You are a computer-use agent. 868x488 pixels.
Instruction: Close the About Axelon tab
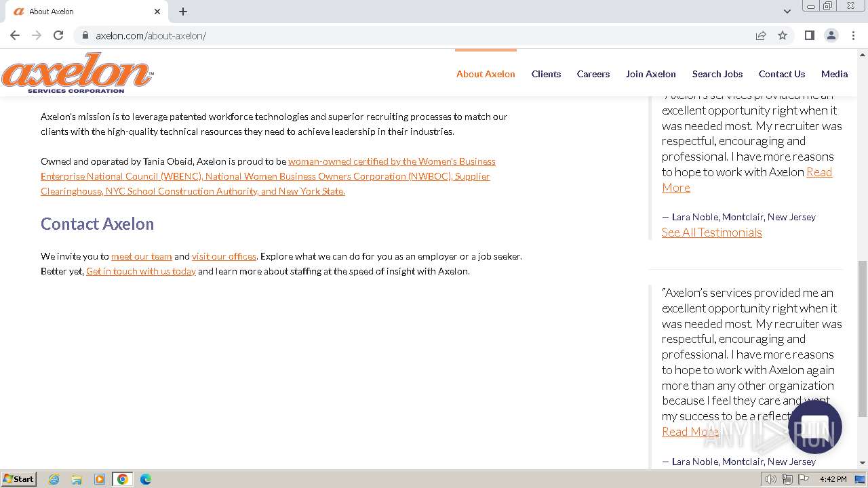click(x=157, y=12)
